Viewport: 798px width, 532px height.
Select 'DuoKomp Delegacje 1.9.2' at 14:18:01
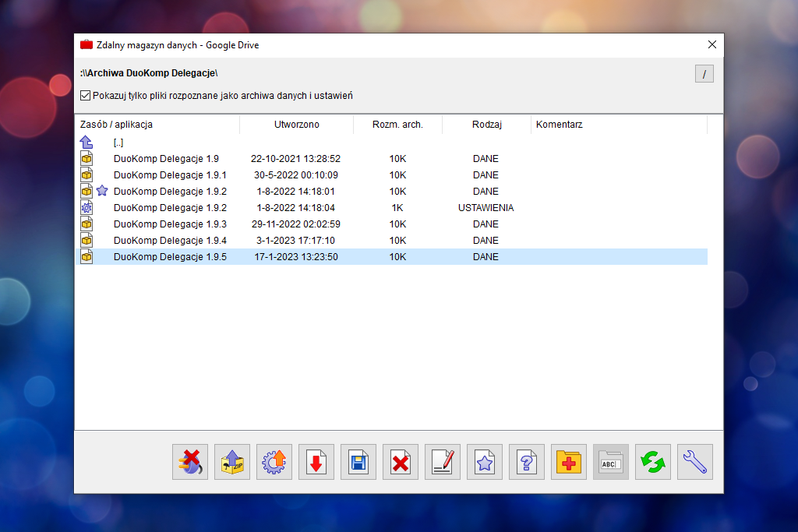[x=391, y=192]
